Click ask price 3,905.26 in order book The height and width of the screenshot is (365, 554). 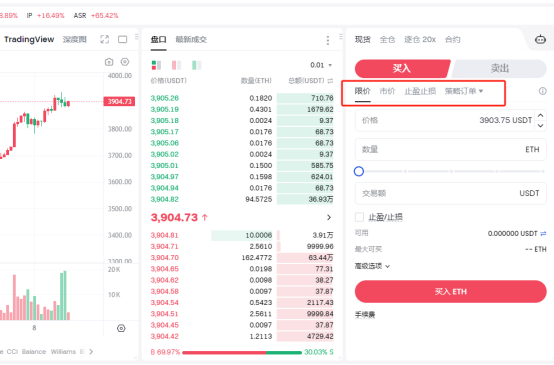[165, 98]
